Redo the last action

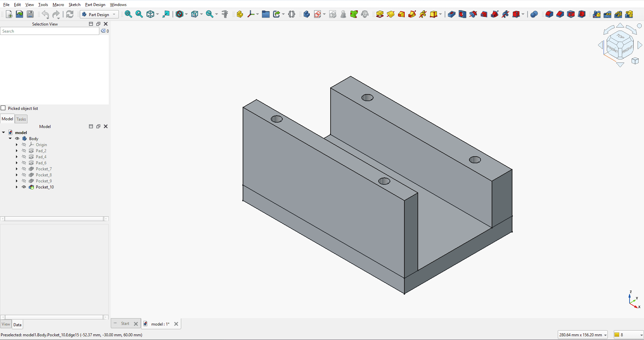(56, 14)
